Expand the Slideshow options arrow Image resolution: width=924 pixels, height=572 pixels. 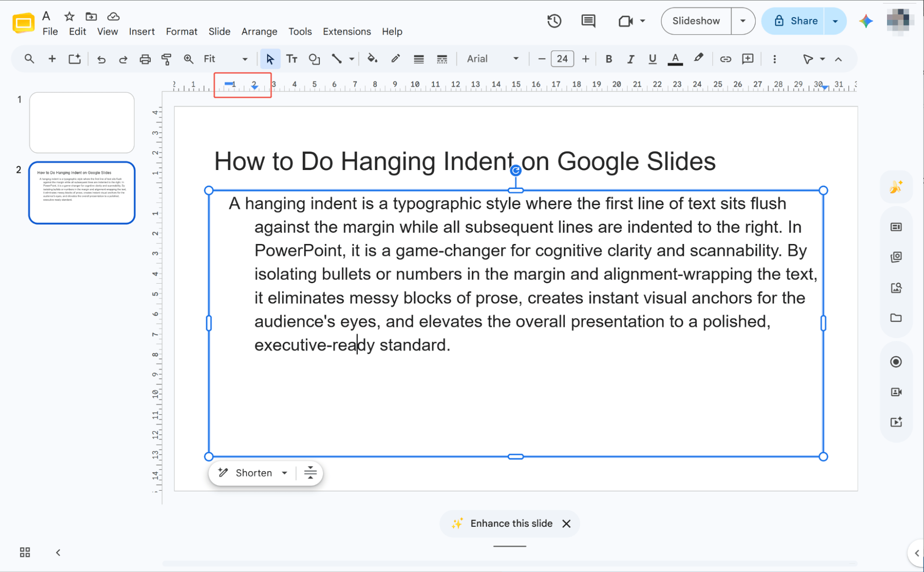(743, 21)
